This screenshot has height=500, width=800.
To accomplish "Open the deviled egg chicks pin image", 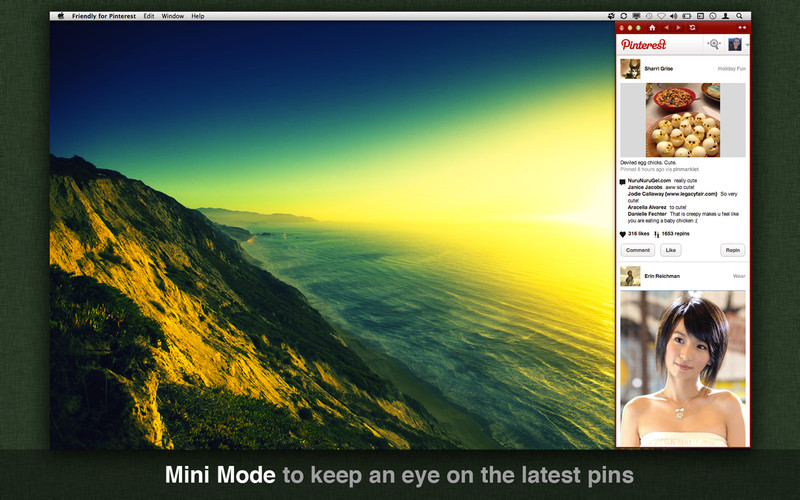I will [x=682, y=119].
